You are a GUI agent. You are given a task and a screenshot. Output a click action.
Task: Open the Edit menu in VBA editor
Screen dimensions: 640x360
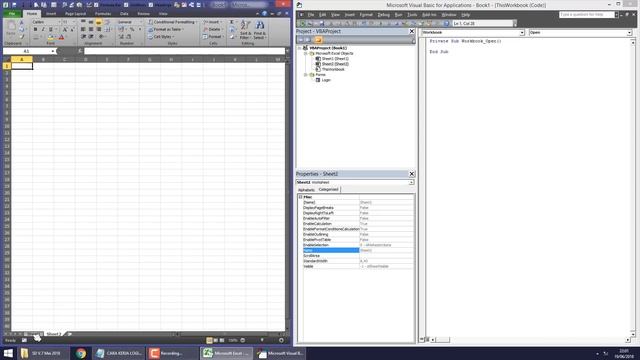322,15
